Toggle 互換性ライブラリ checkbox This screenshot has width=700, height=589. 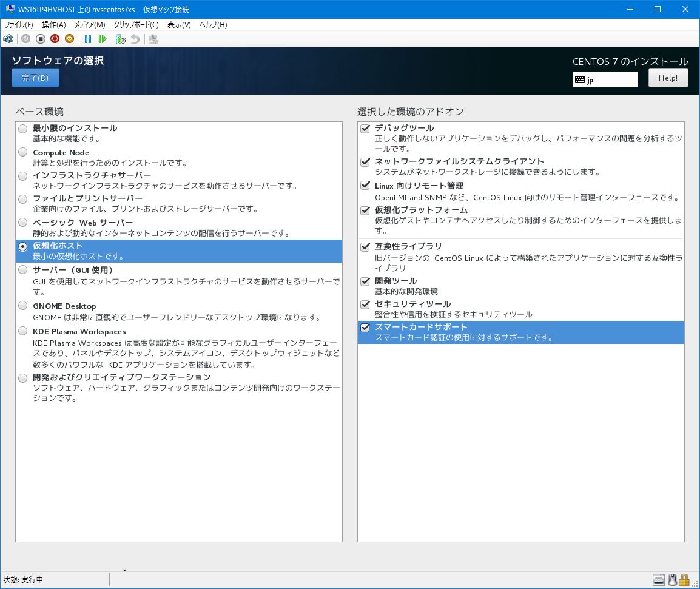pyautogui.click(x=365, y=246)
